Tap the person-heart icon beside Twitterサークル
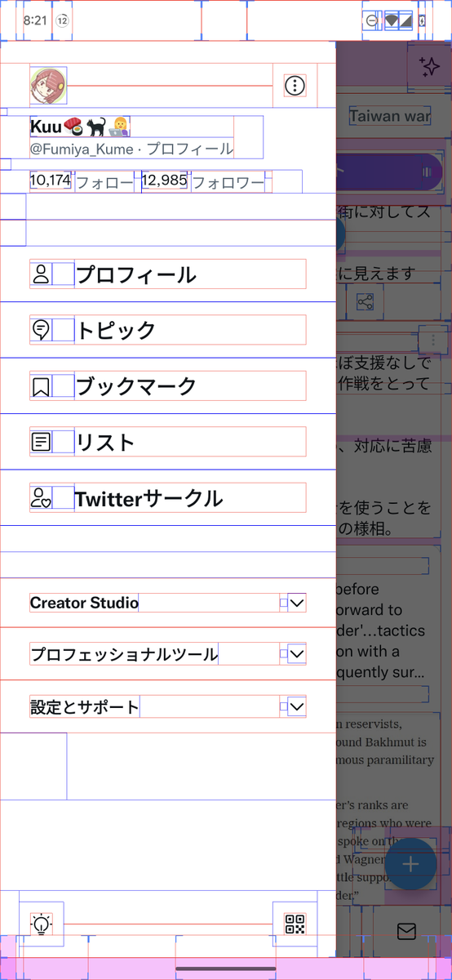452x980 pixels. click(x=41, y=498)
